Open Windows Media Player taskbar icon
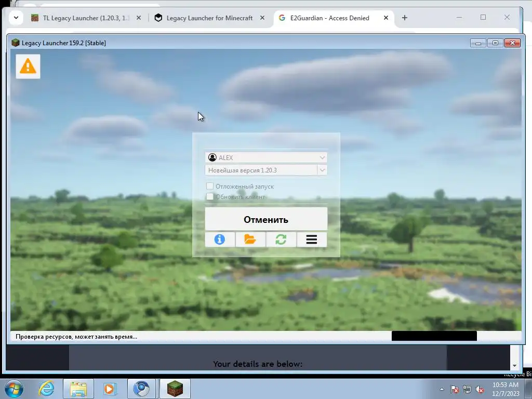The width and height of the screenshot is (532, 399). [x=110, y=389]
